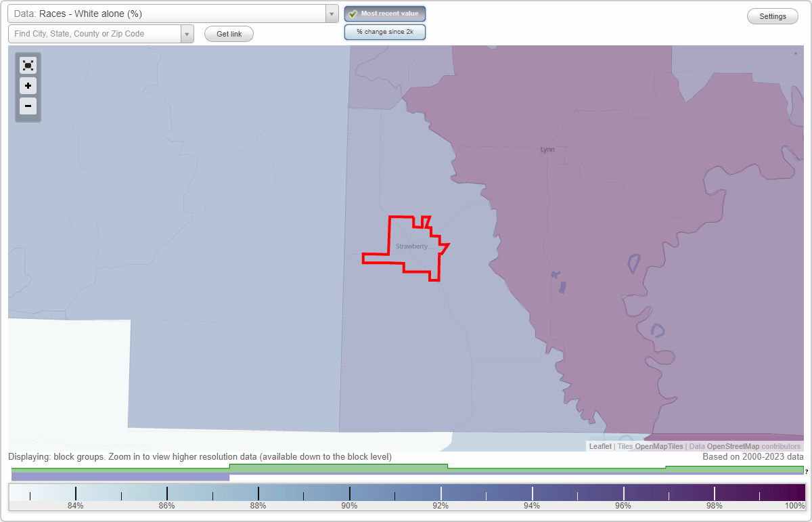Click the question mark help icon

(807, 472)
